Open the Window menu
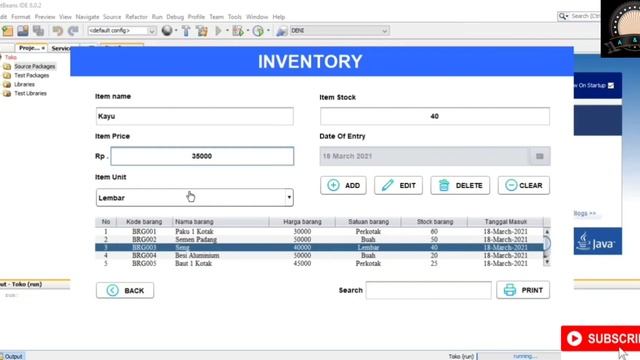640x360 pixels. click(x=257, y=17)
